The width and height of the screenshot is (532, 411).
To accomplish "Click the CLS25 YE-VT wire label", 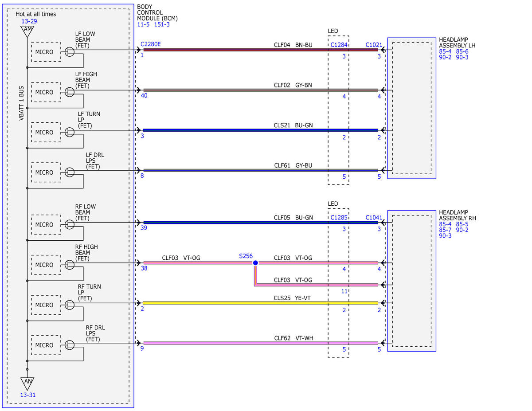I will point(292,297).
